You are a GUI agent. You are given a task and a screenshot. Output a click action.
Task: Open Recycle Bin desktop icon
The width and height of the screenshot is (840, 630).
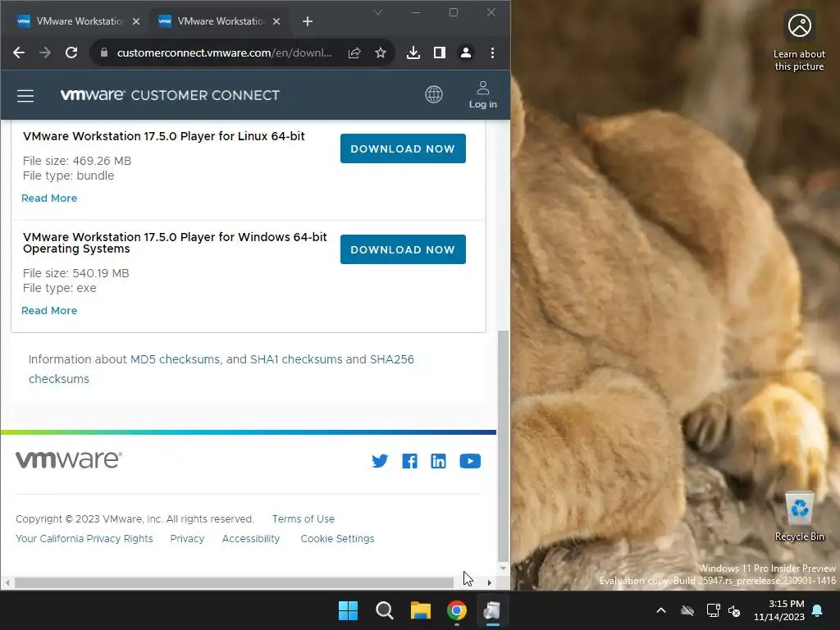click(799, 517)
